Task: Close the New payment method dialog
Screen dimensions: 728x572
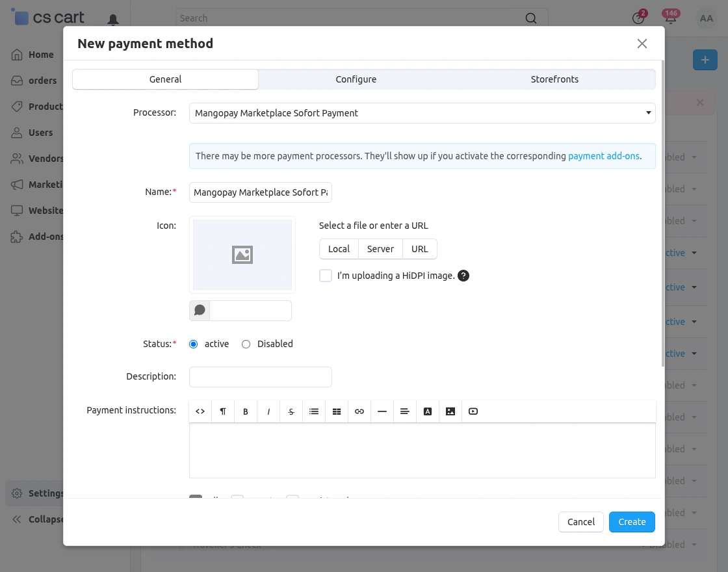Action: coord(642,44)
